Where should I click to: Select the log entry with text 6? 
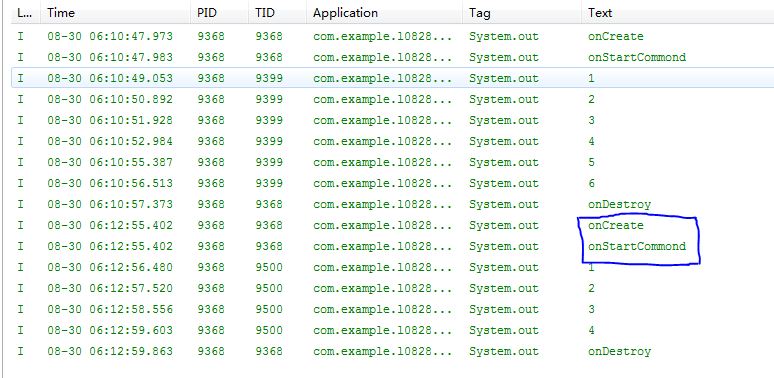pos(393,184)
